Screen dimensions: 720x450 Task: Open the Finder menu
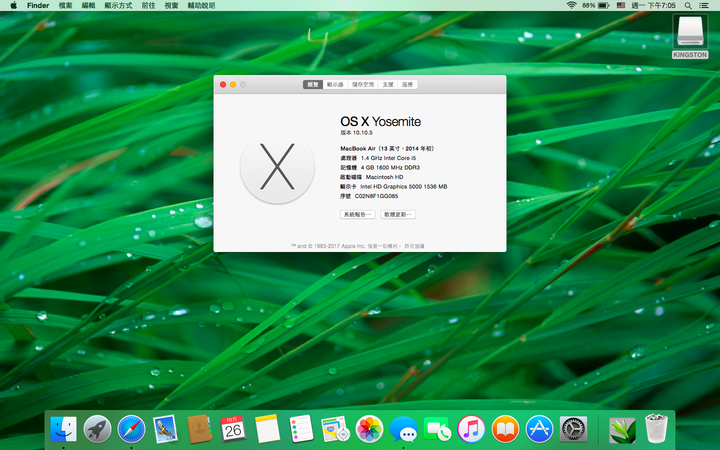(38, 6)
